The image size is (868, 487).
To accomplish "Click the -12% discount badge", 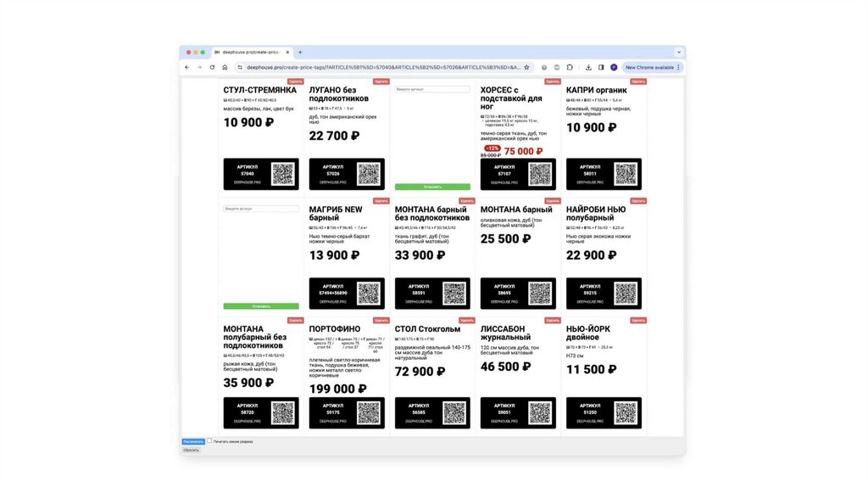I will click(x=492, y=148).
